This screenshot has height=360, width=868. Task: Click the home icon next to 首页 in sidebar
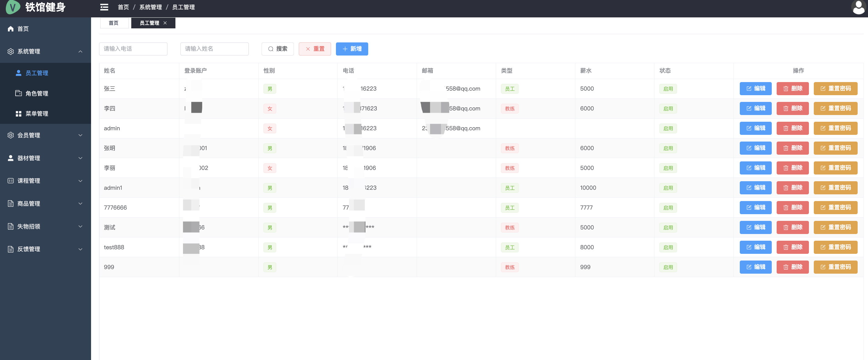[x=10, y=29]
